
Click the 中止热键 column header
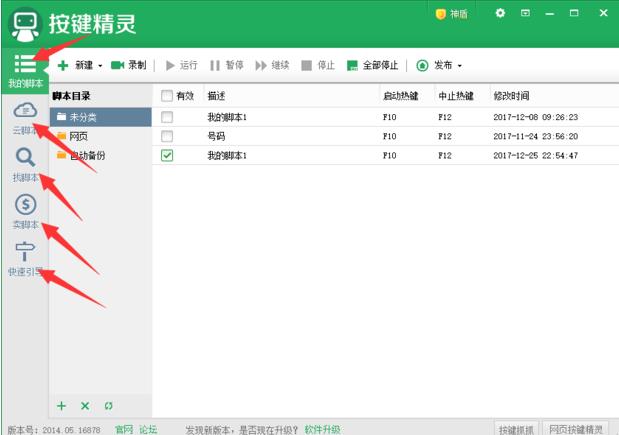click(x=456, y=96)
